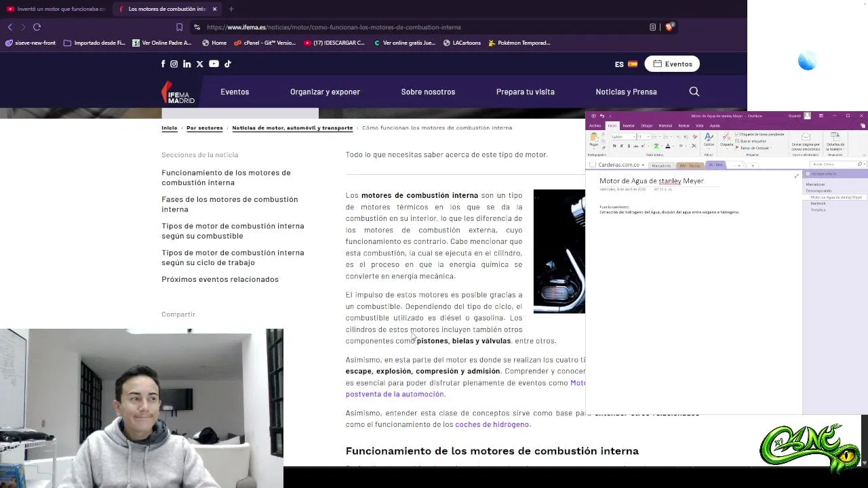Apply underline formatting in OneNote
The width and height of the screenshot is (868, 488).
point(629,146)
